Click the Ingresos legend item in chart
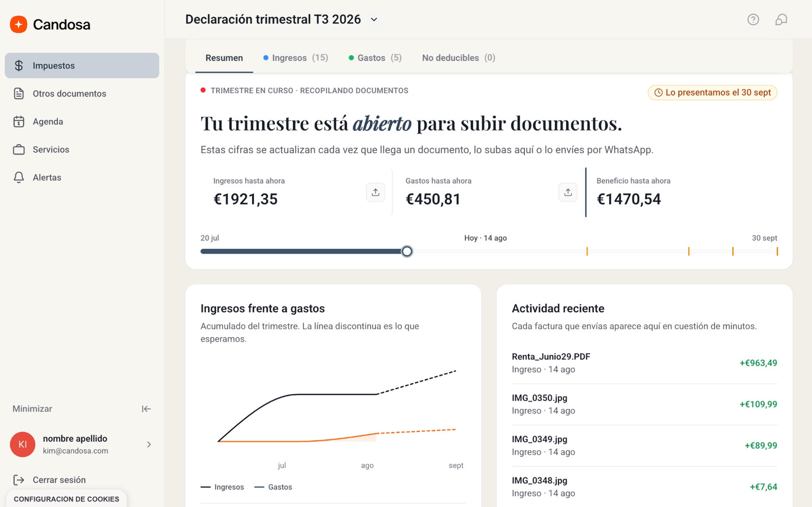 [x=222, y=487]
